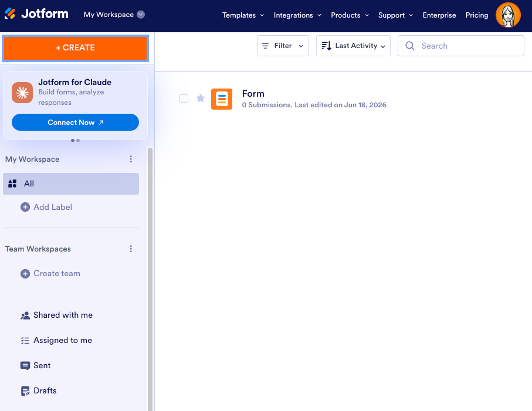532x411 pixels.
Task: Click Create team link
Action: click(x=57, y=274)
